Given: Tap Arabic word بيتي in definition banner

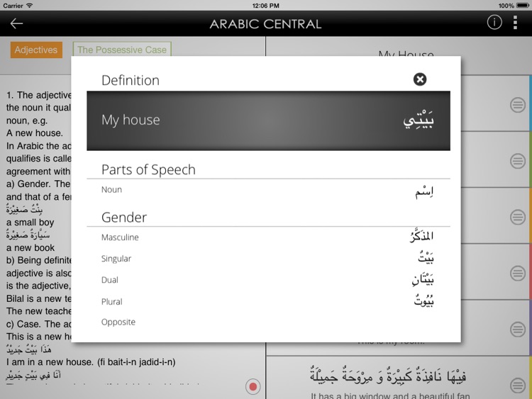Looking at the screenshot, I should point(419,120).
